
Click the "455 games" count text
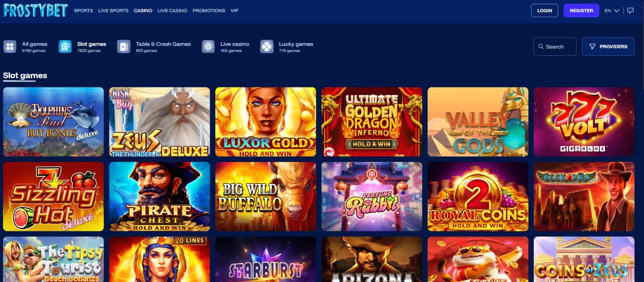231,51
